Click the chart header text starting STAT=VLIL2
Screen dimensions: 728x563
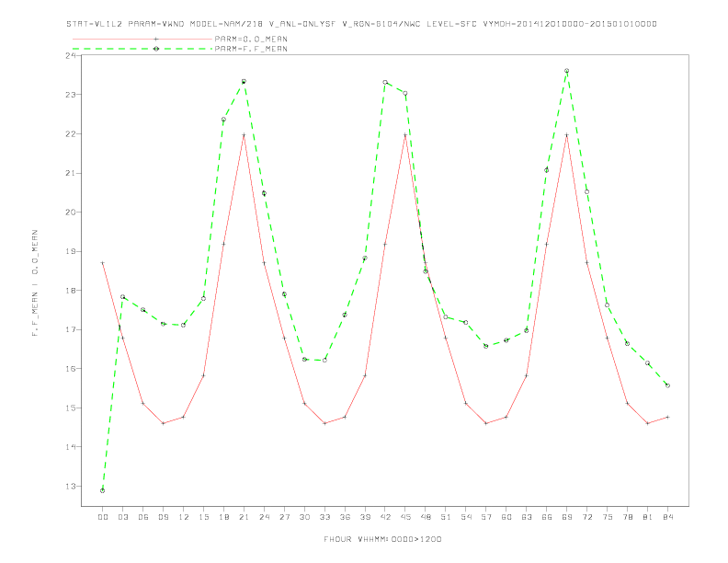[361, 24]
